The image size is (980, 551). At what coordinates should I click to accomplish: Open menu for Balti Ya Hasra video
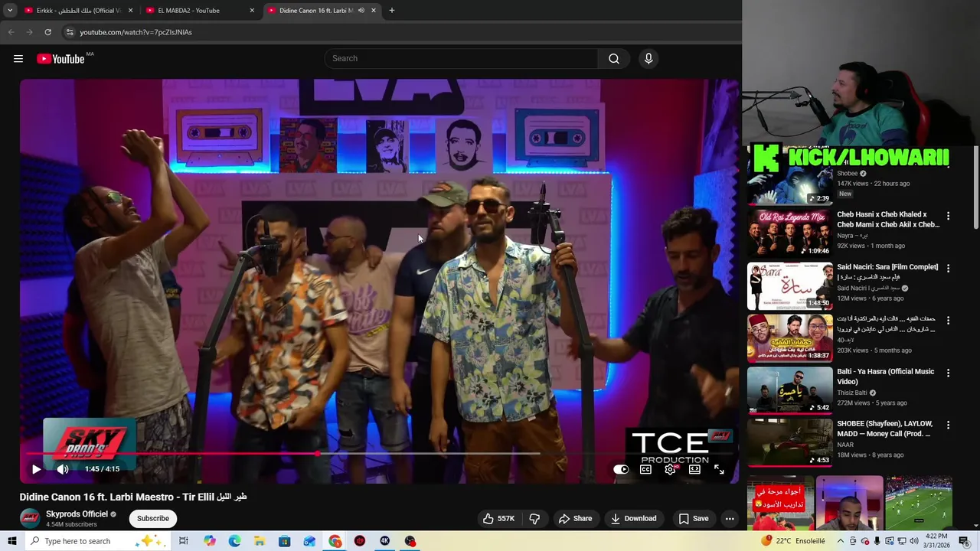[948, 373]
